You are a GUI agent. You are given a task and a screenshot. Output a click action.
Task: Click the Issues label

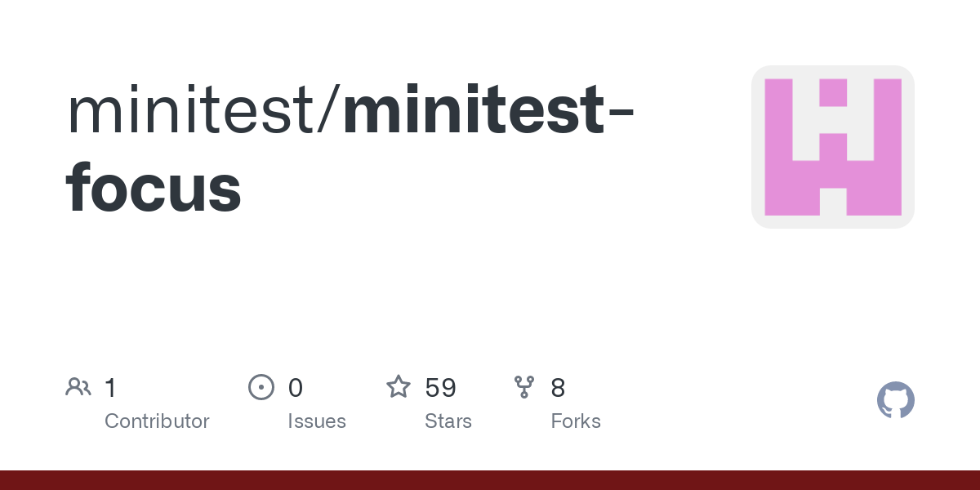[317, 421]
